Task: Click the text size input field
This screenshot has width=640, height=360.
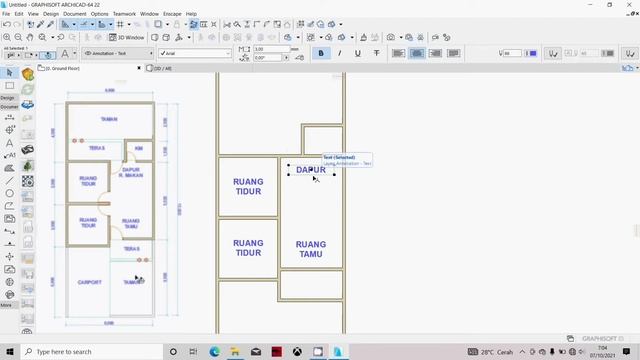Action: point(271,49)
